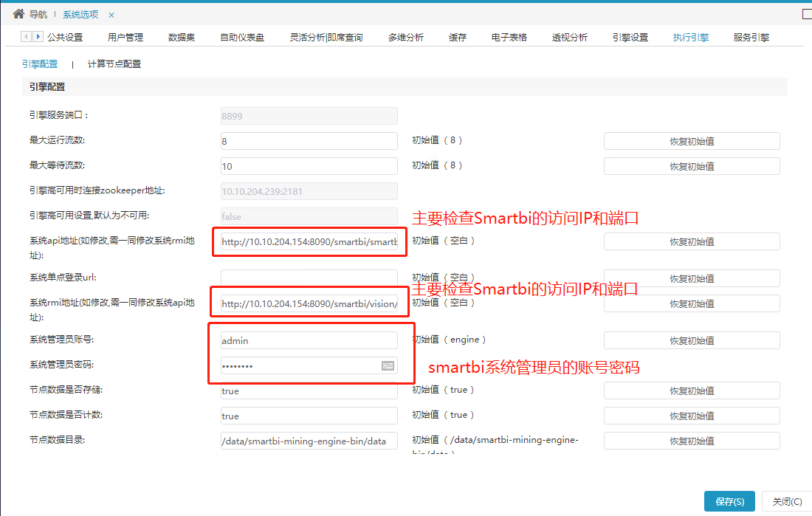
Task: Restore default for 系统管理员账号
Action: tap(692, 340)
